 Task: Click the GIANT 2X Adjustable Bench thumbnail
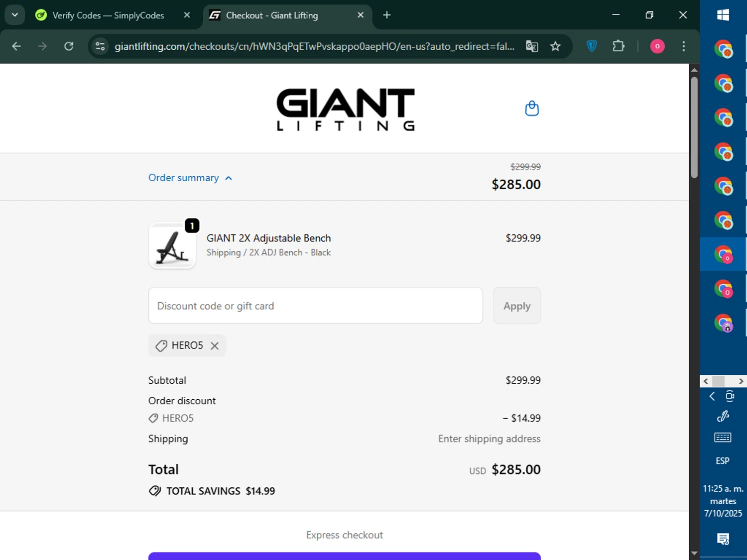click(172, 246)
